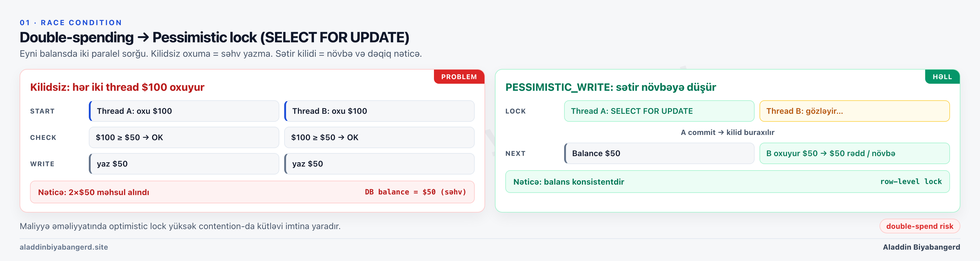Click the green HƏLL badge
The width and height of the screenshot is (980, 261).
click(x=942, y=77)
